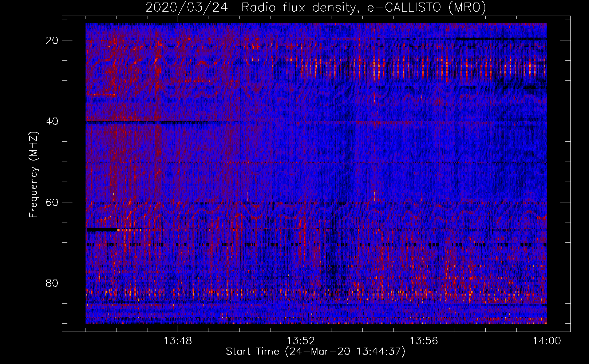The height and width of the screenshot is (364, 589).
Task: Click the 14:00 time tick label
Action: (x=547, y=341)
